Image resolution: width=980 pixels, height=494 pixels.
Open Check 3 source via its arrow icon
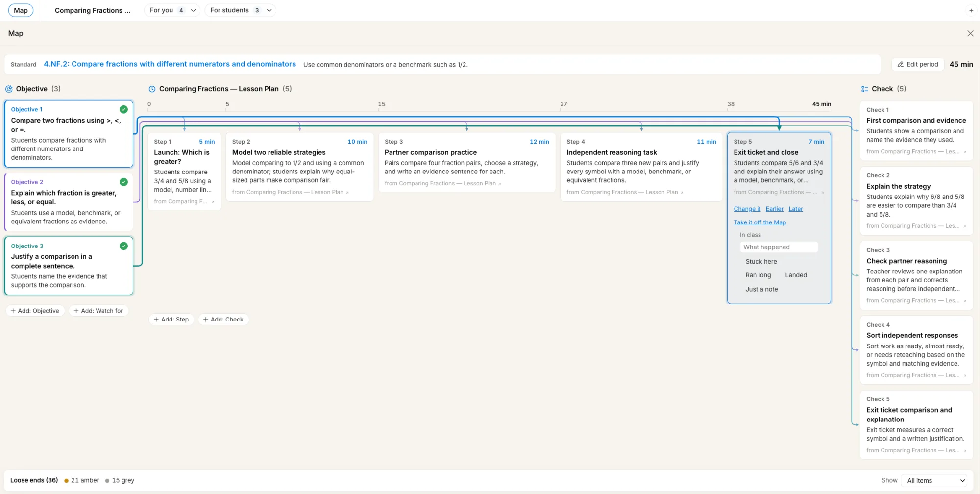click(965, 301)
